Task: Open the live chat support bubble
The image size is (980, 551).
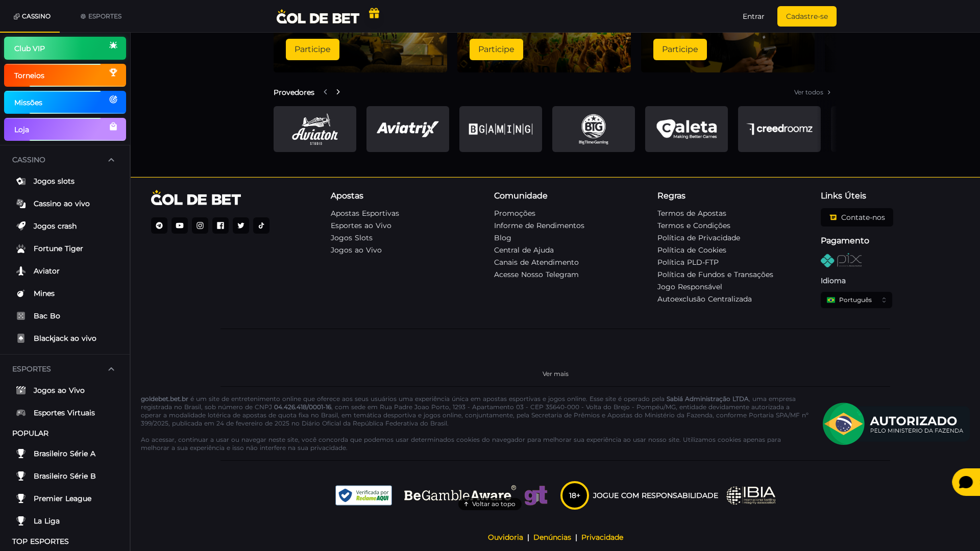Action: click(966, 482)
